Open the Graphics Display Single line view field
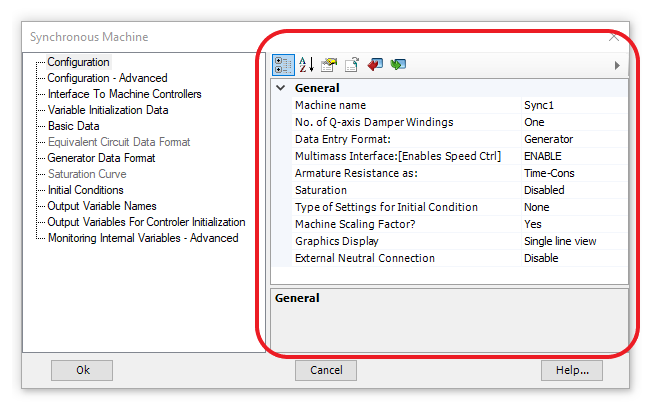 573,241
